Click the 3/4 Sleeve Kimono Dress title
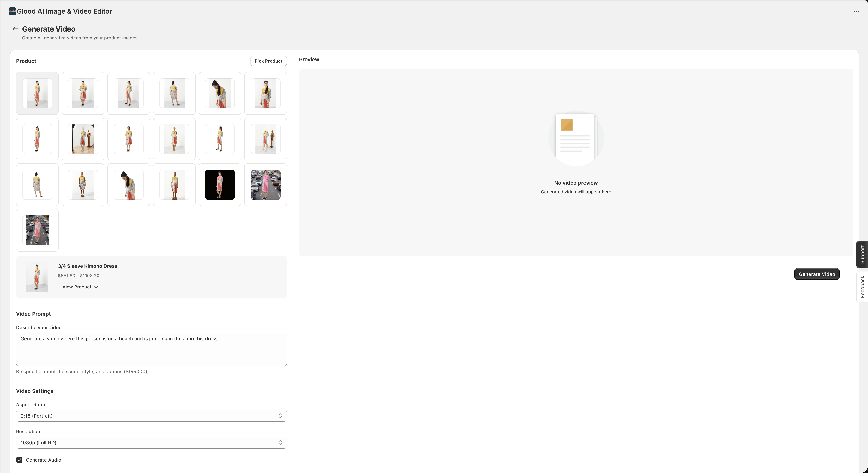Screen dimensions: 868x473 coord(87,266)
